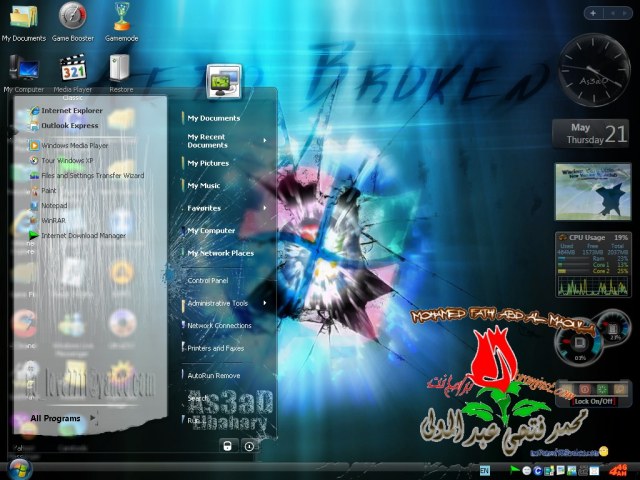640x480 pixels.
Task: Open My Pictures from Start menu
Action: point(206,163)
